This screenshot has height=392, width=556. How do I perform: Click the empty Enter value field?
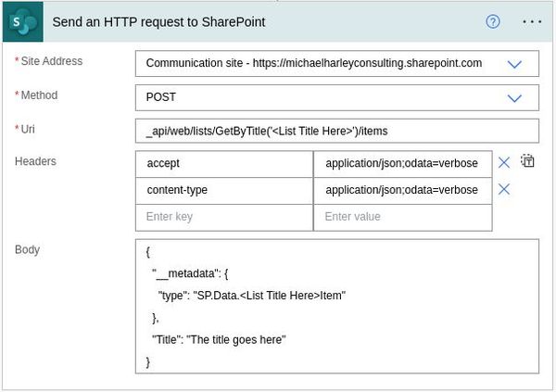[403, 217]
